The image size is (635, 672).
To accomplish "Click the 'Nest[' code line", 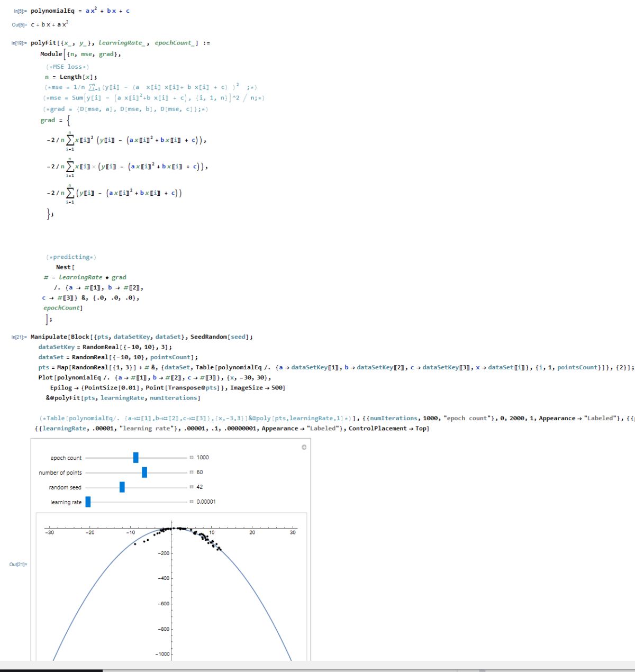I will (65, 267).
